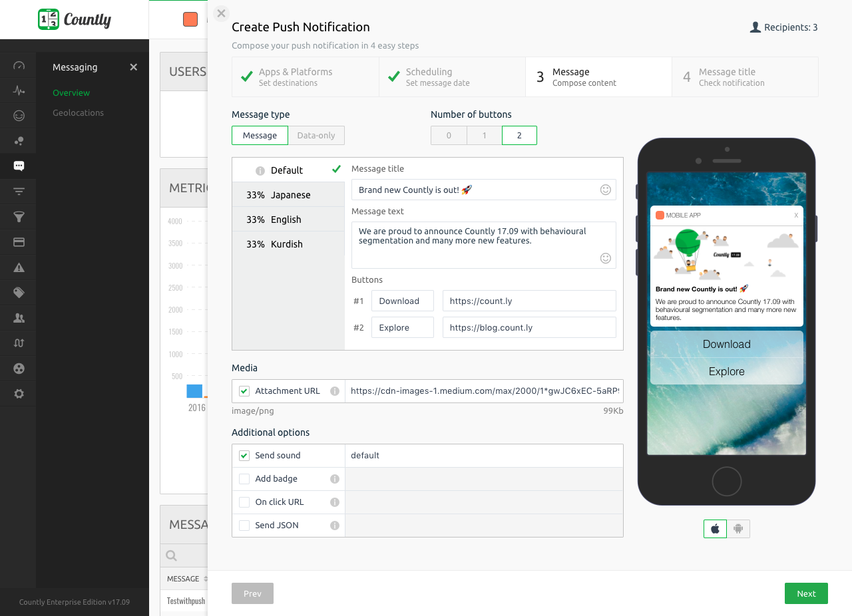Viewport: 852px width, 616px height.
Task: Click the Countly logo
Action: tap(75, 19)
